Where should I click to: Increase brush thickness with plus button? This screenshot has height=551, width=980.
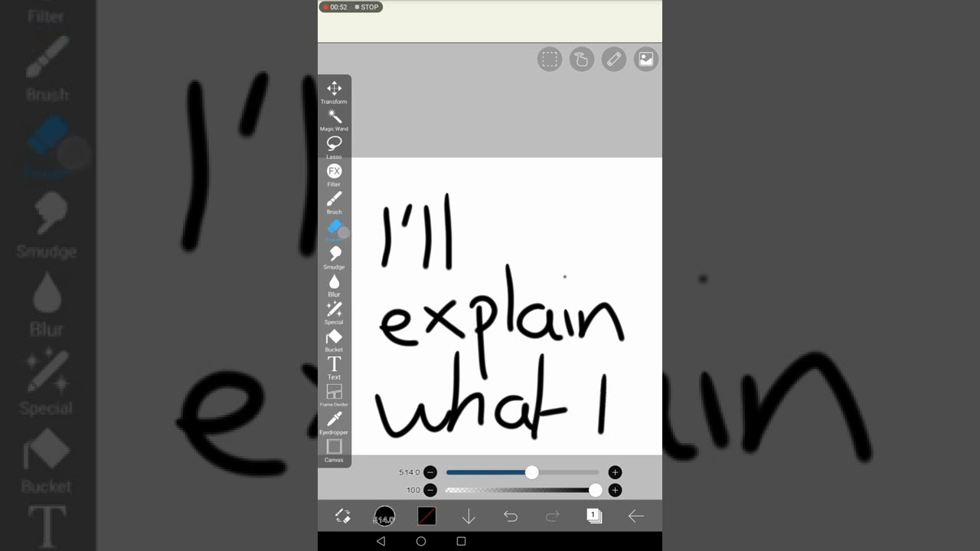(615, 472)
